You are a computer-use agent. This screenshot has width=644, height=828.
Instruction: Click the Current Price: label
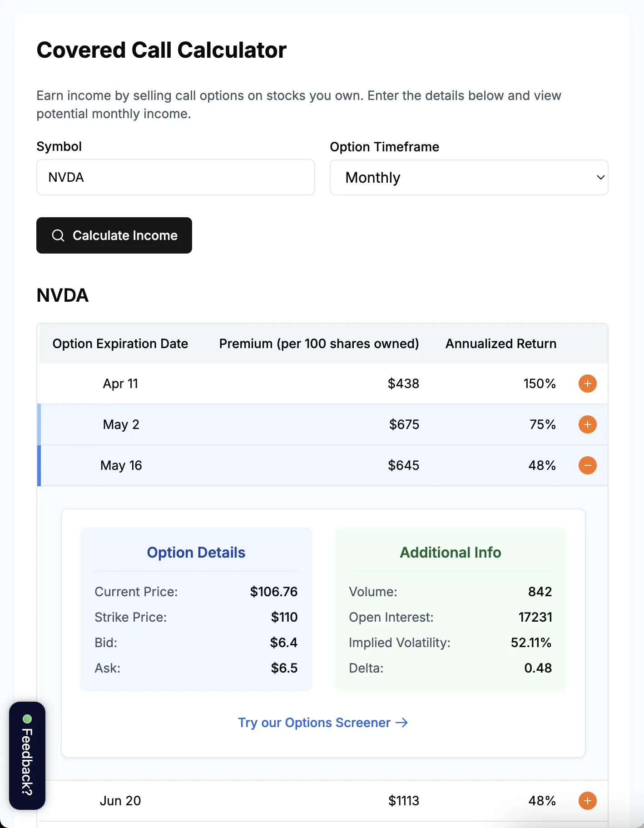(x=136, y=592)
